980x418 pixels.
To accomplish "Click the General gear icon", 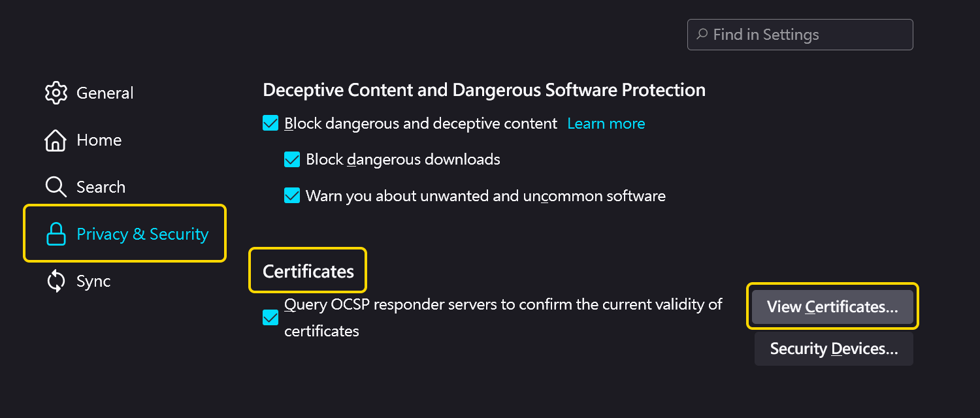I will tap(56, 93).
